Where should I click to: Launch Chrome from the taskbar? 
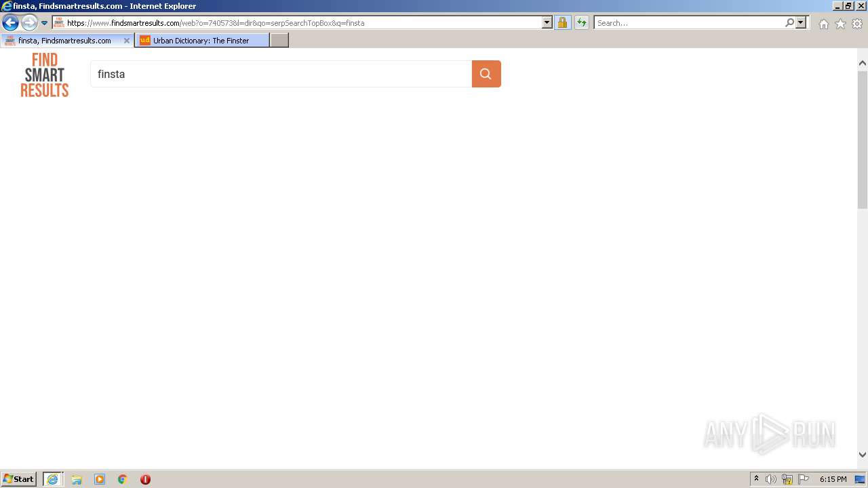point(123,479)
